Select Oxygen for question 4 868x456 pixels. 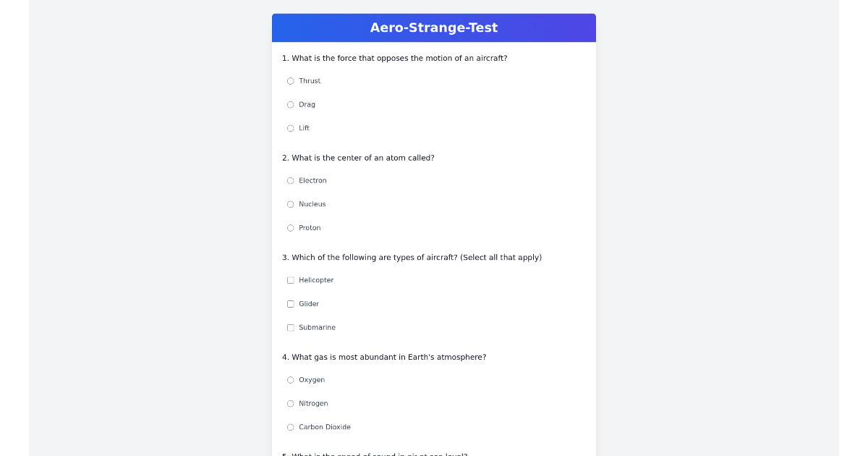[x=290, y=380]
